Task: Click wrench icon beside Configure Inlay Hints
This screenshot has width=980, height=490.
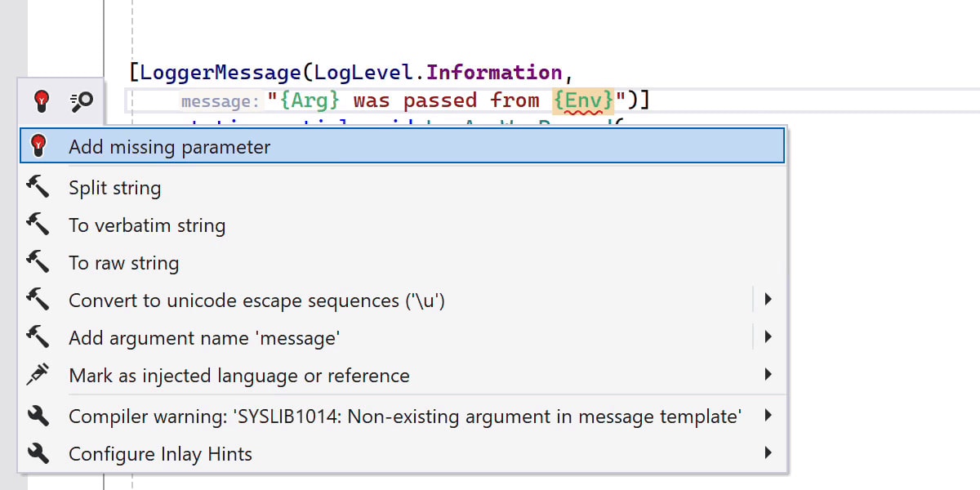Action: coord(38,453)
